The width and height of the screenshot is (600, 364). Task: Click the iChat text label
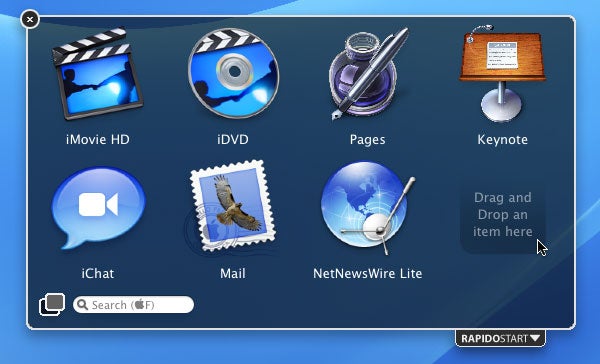pos(98,274)
